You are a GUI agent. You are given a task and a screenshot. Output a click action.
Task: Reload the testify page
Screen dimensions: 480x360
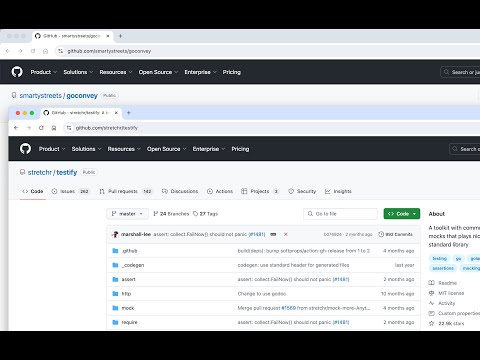[x=41, y=128]
